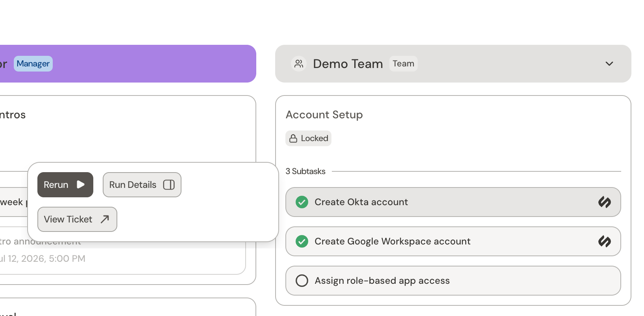Screen dimensions: 644x316
Task: Click the Demo Team people icon
Action: click(299, 64)
